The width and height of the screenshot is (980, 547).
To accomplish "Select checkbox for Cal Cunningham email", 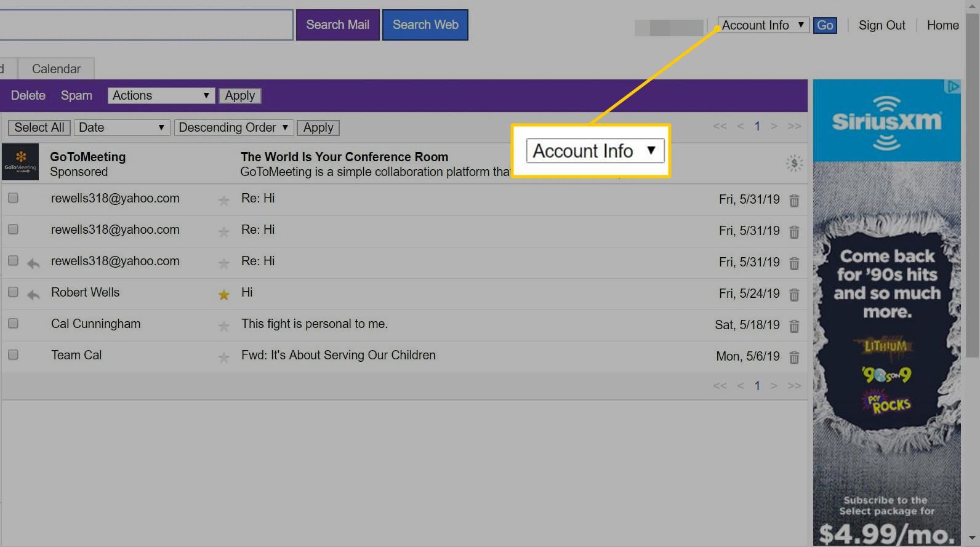I will pos(13,323).
